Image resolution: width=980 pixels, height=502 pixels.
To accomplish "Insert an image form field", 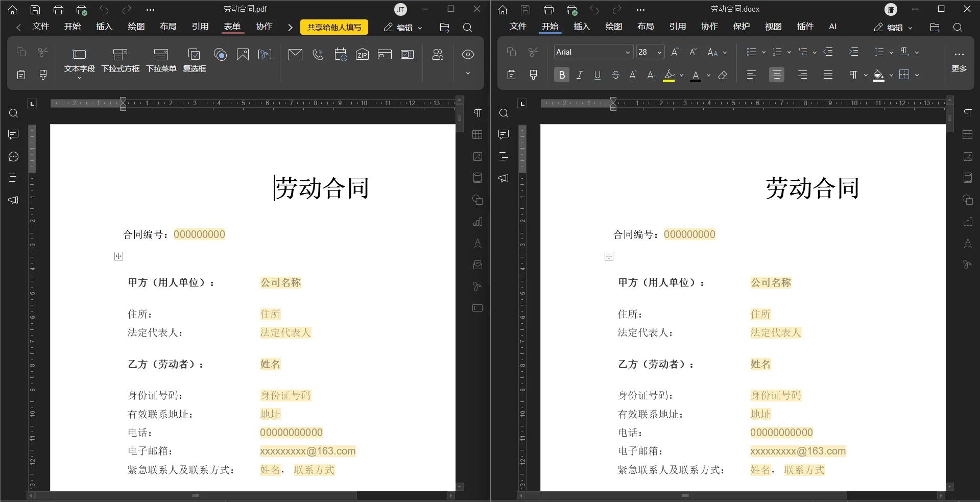I will [243, 55].
